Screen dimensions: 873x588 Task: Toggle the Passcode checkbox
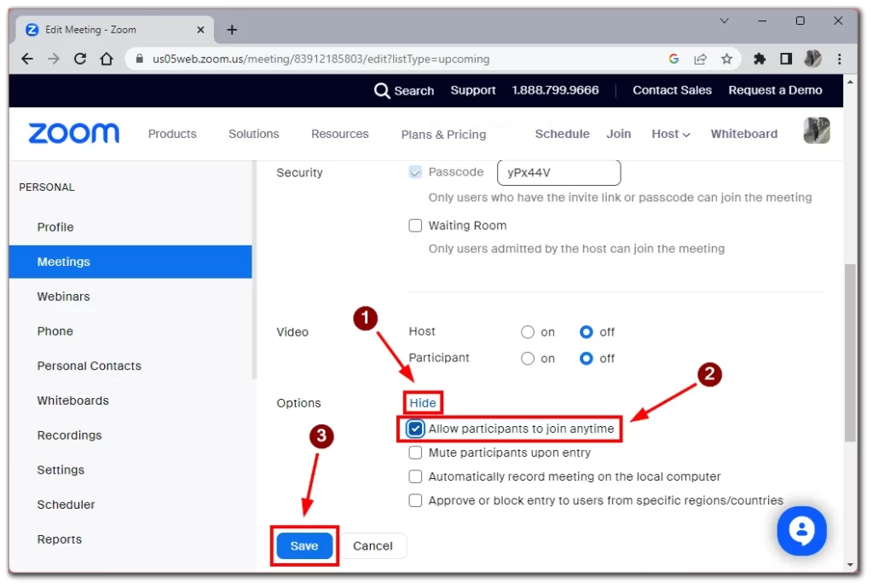click(415, 172)
